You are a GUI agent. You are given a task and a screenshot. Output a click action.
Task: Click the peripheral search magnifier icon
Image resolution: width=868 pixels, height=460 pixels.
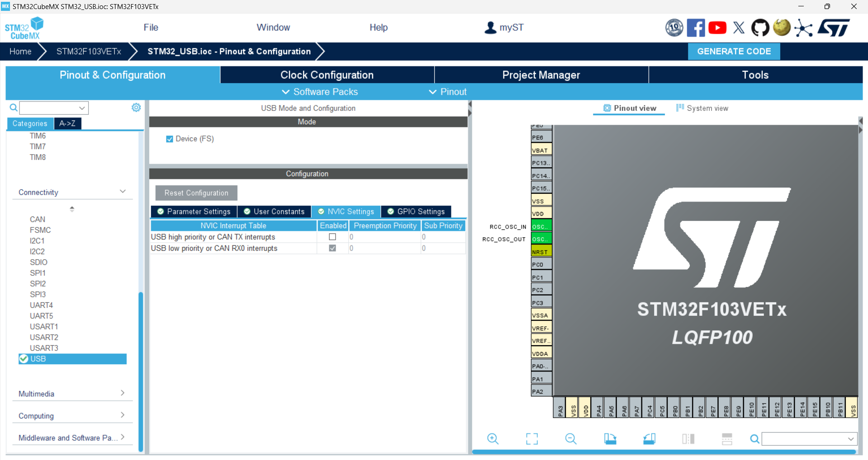click(14, 108)
